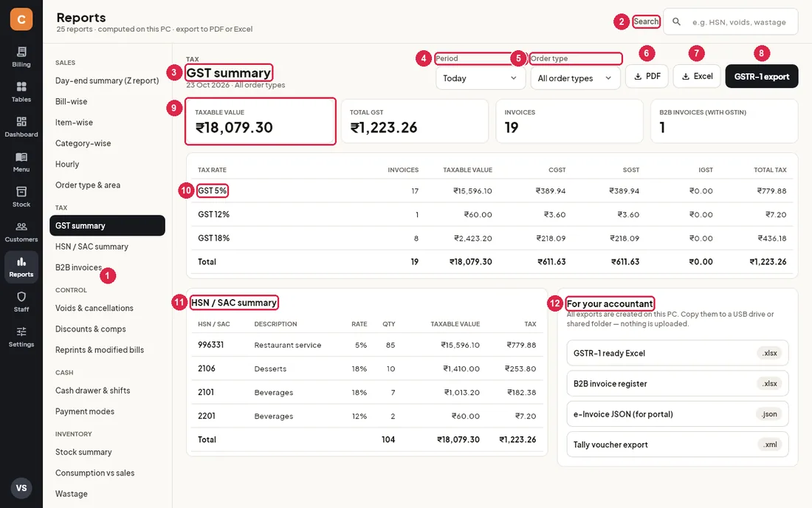Open the Tables icon in sidebar

pyautogui.click(x=21, y=86)
